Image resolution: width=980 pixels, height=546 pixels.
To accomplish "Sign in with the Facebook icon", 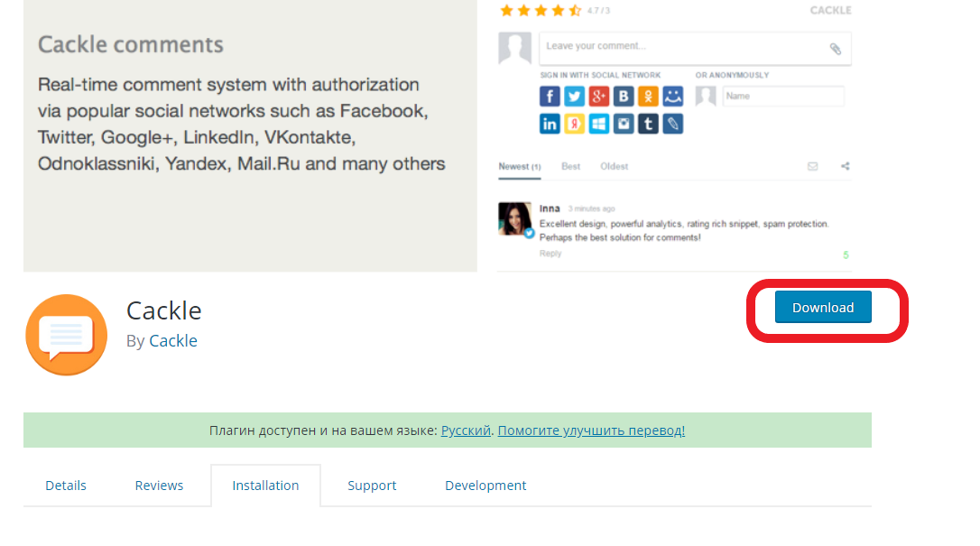I will [x=550, y=97].
